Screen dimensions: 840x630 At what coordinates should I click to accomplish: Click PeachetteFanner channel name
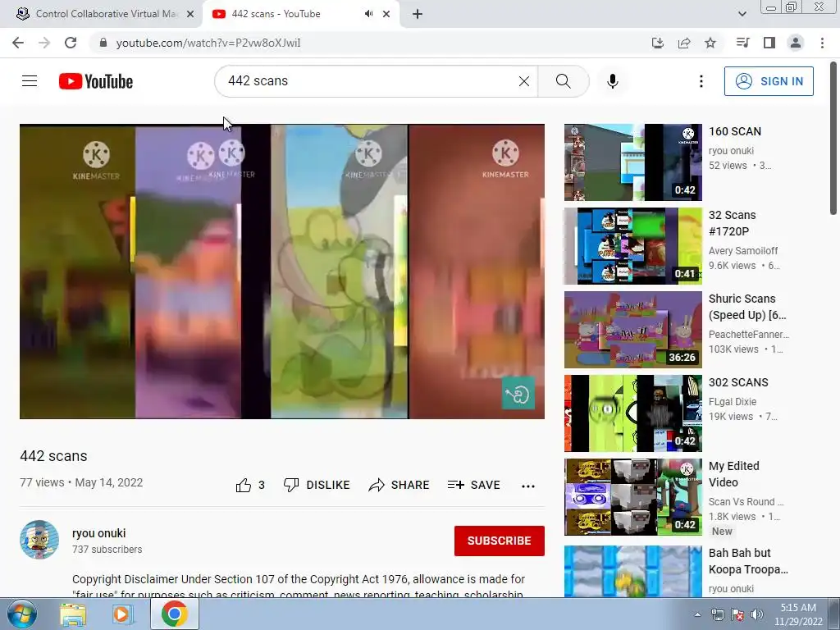coord(748,335)
